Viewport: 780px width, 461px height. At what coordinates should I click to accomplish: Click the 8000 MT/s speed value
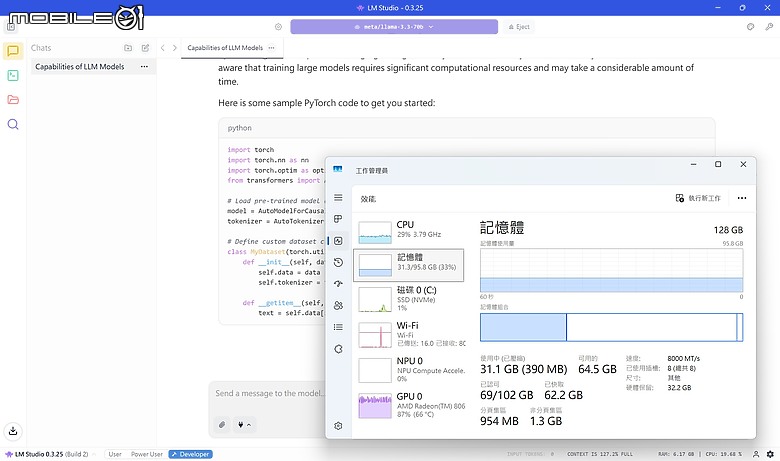[x=683, y=358]
